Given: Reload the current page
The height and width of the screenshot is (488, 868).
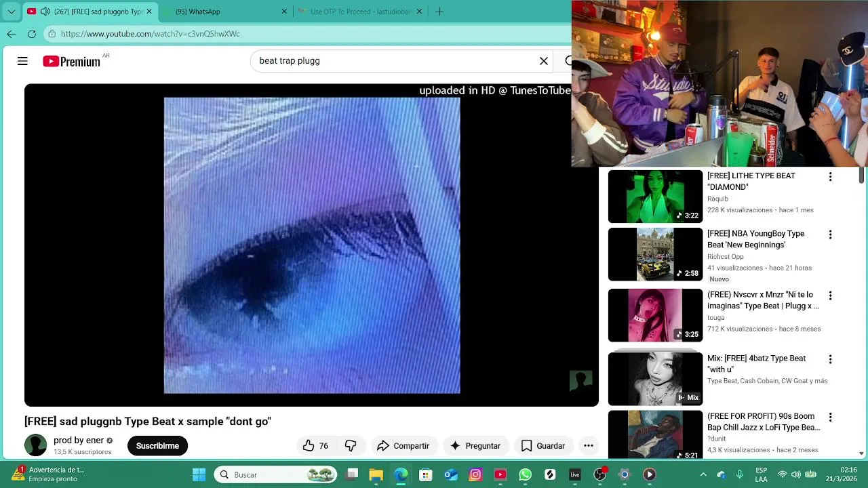Looking at the screenshot, I should click(x=32, y=34).
